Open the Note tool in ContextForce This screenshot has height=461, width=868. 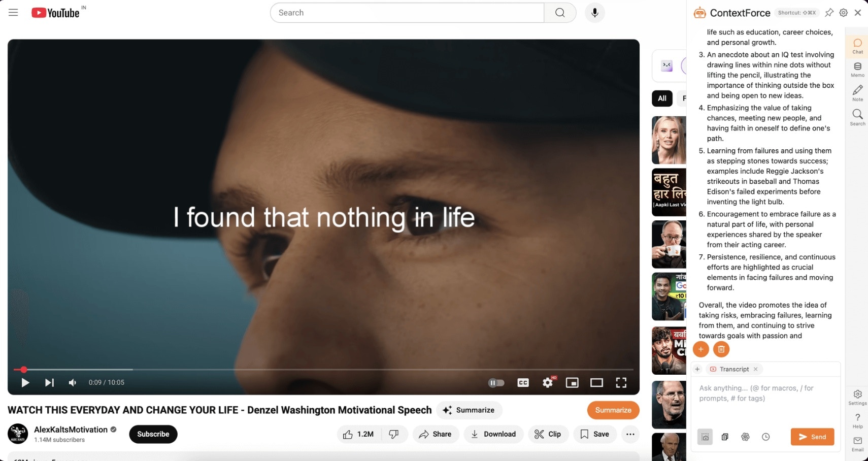pyautogui.click(x=857, y=93)
